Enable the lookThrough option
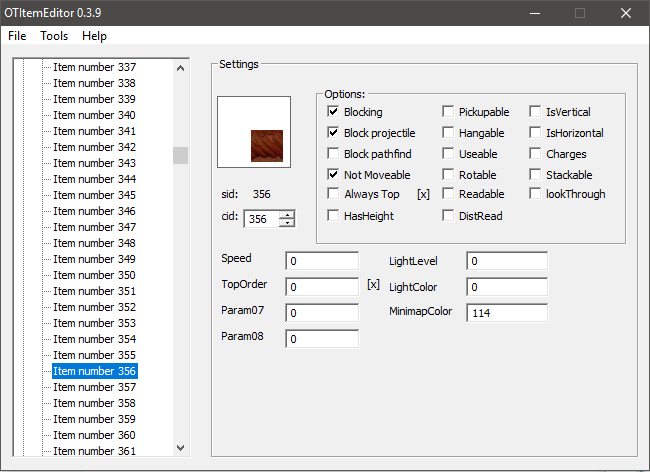650x472 pixels. pyautogui.click(x=535, y=194)
